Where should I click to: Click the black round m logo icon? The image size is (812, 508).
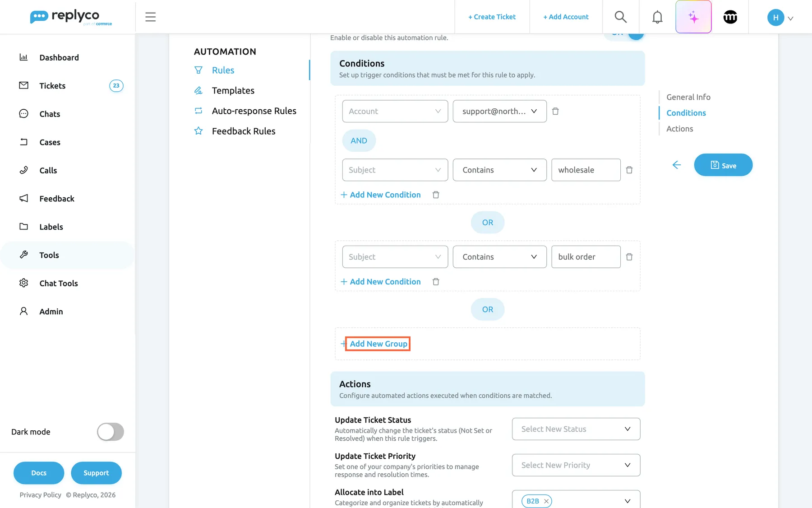[x=730, y=17]
